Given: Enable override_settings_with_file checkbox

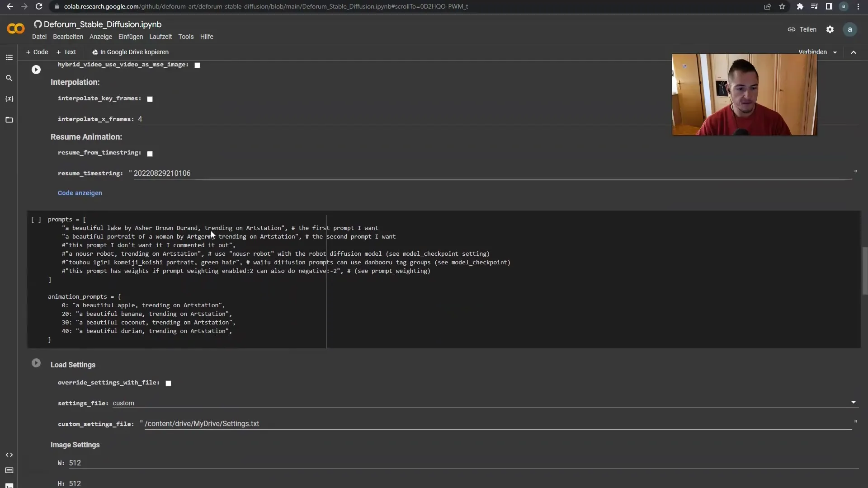Looking at the screenshot, I should [x=168, y=383].
